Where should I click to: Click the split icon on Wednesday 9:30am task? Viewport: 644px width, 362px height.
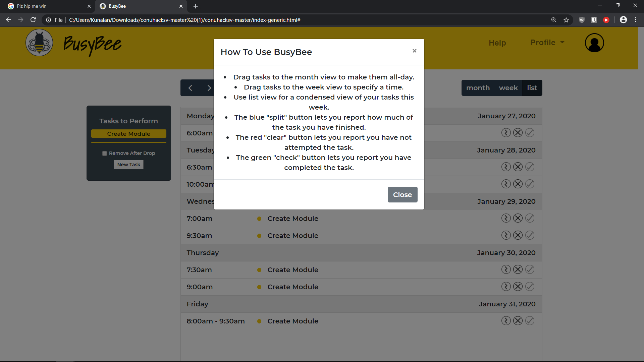[506, 235]
